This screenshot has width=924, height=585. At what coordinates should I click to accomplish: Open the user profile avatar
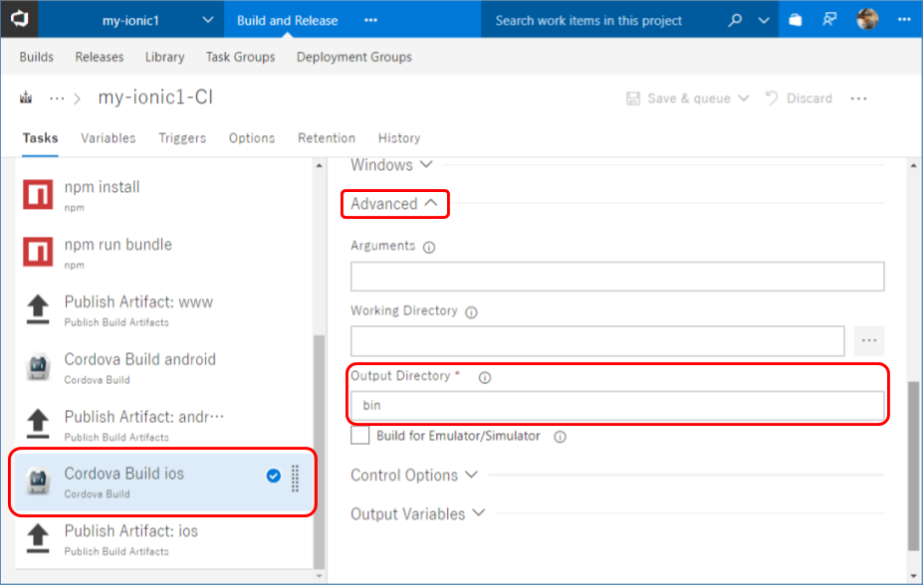(x=867, y=20)
